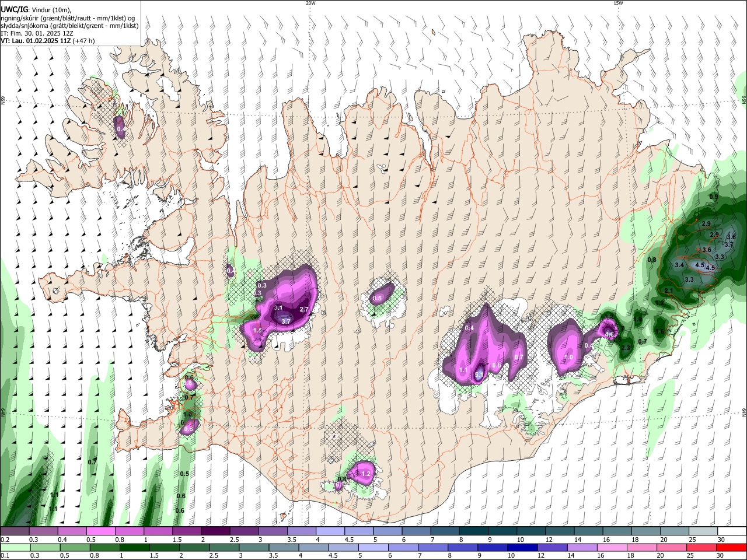Pick the light purple 14–16 swatch, bottom legend row
The image size is (747, 560).
coord(582,547)
